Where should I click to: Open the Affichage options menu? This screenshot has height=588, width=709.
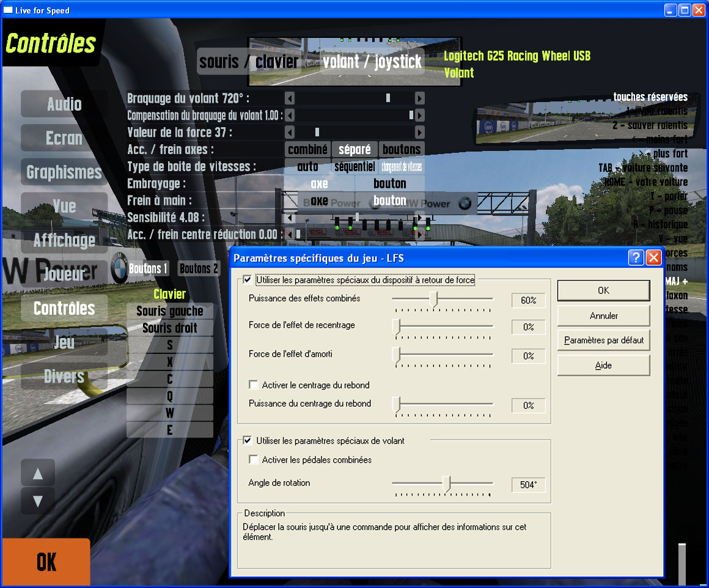coord(64,240)
